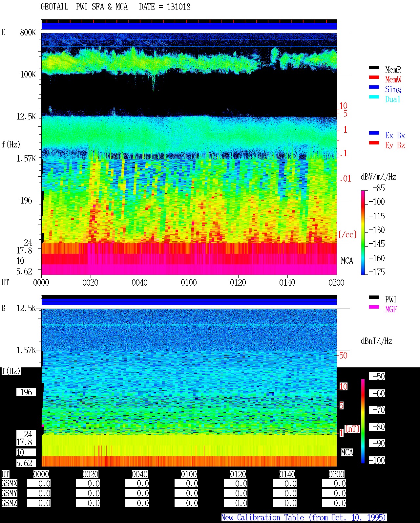Click the blue Sing legend swatch

point(374,87)
